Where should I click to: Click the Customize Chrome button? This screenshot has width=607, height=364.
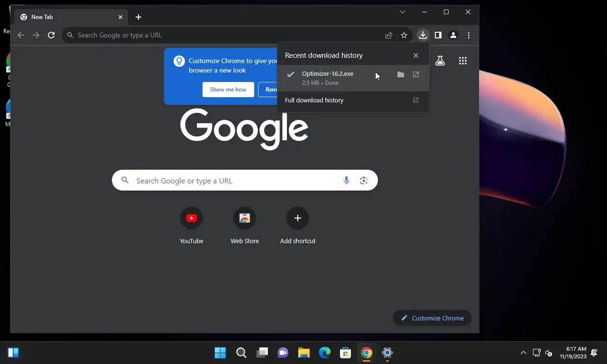tap(432, 318)
